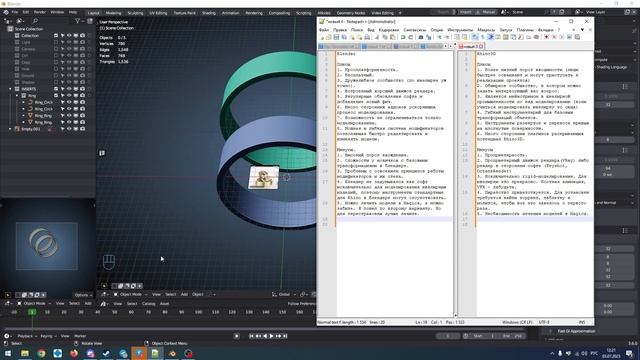The height and width of the screenshot is (360, 640).
Task: Open the Options dropdown in the small viewport
Action: point(83,295)
